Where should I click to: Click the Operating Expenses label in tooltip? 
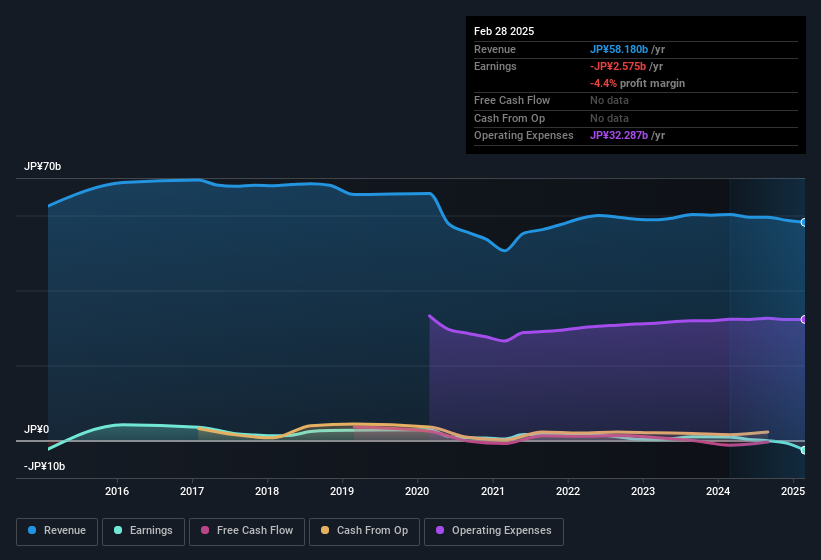pos(524,135)
